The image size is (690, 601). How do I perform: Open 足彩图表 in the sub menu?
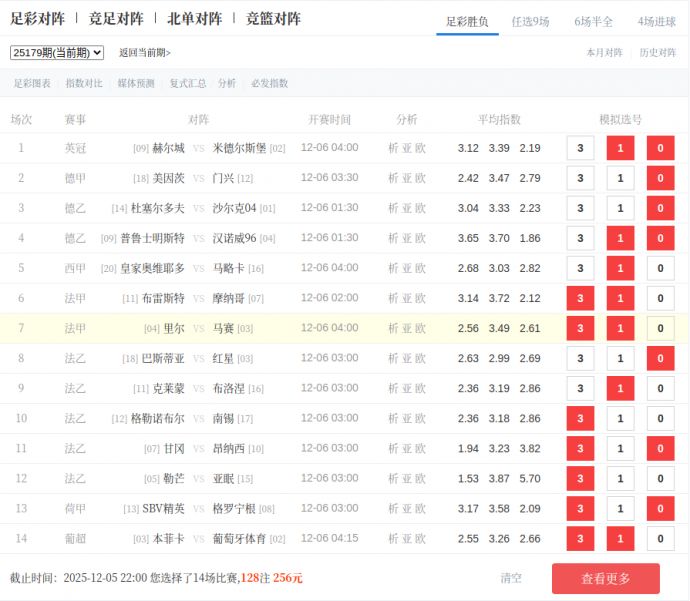[x=32, y=83]
